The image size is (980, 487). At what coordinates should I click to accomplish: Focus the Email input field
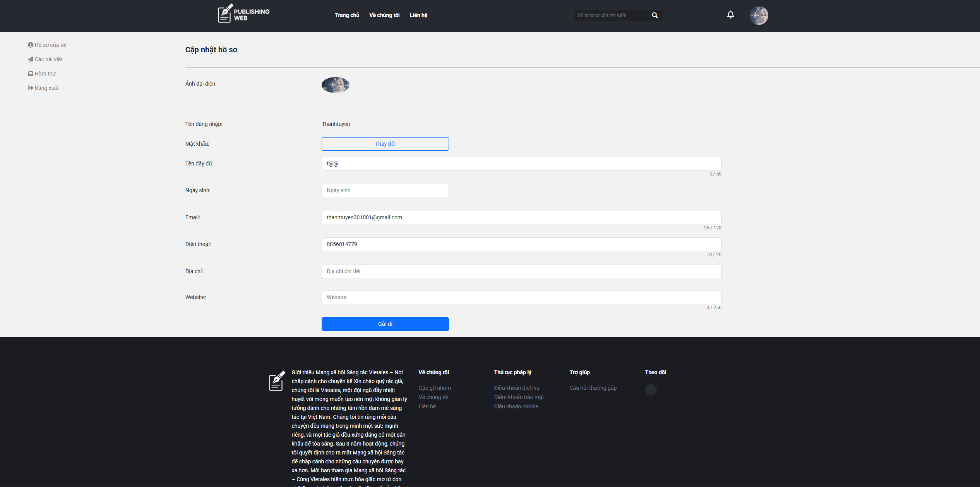[521, 217]
